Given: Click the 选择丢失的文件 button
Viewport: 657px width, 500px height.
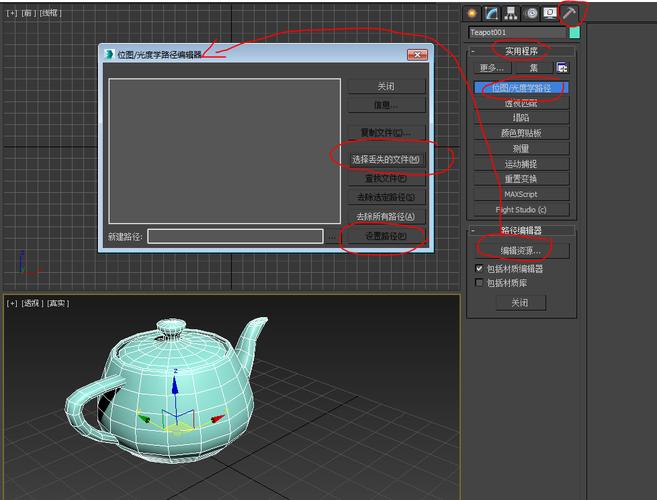Looking at the screenshot, I should (386, 159).
